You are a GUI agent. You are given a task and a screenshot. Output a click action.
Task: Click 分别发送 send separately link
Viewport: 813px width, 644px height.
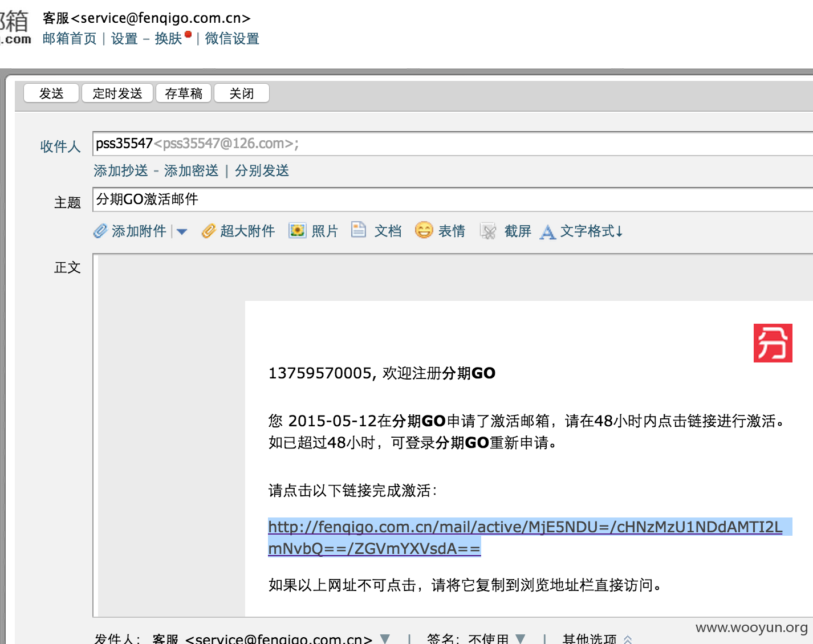[x=262, y=170]
